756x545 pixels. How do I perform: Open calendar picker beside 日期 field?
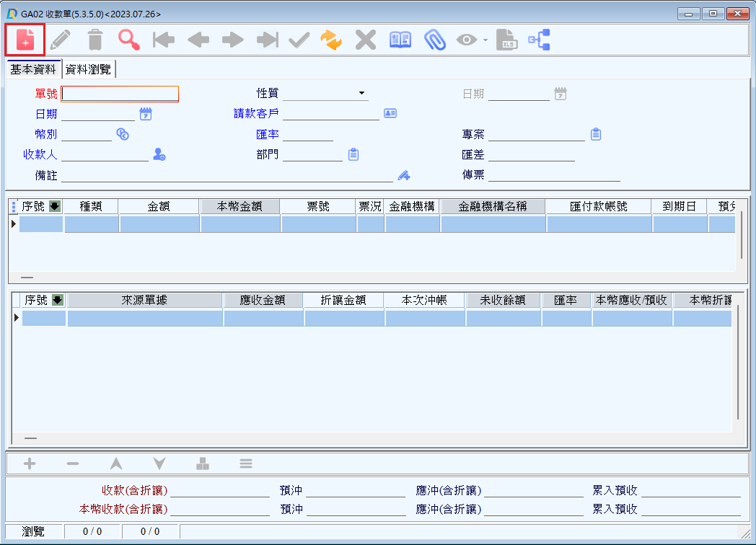(146, 114)
